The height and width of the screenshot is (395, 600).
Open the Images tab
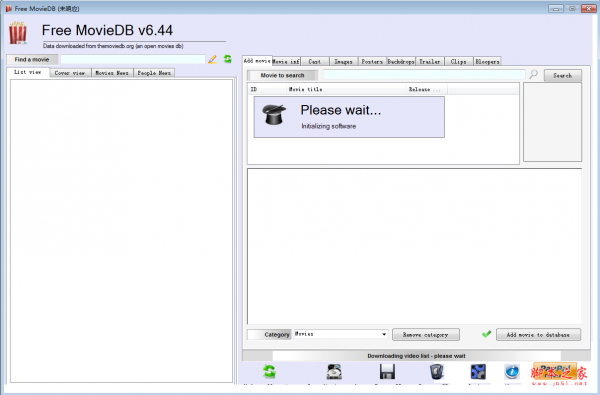[343, 61]
